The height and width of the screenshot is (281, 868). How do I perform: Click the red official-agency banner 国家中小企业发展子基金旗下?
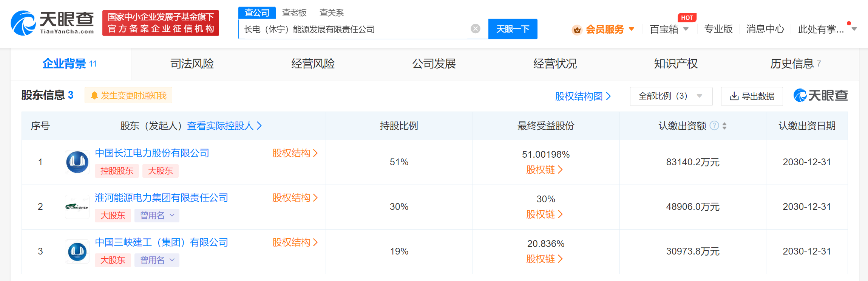161,23
